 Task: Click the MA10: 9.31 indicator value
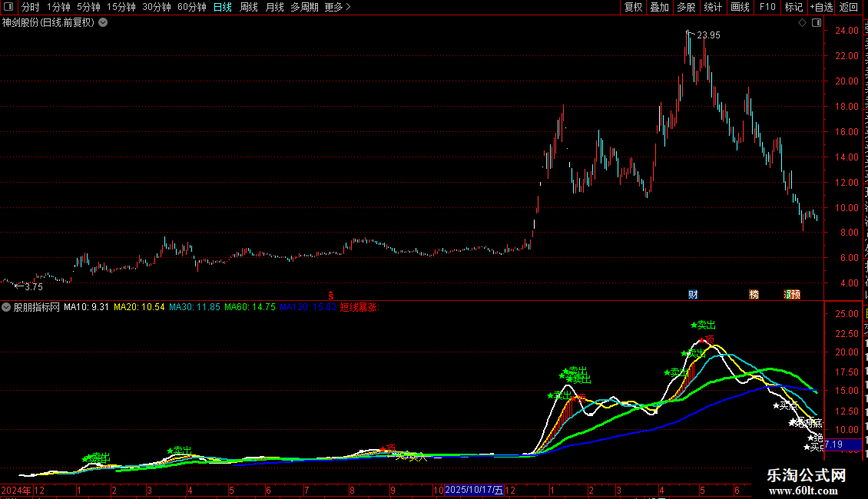[x=86, y=307]
